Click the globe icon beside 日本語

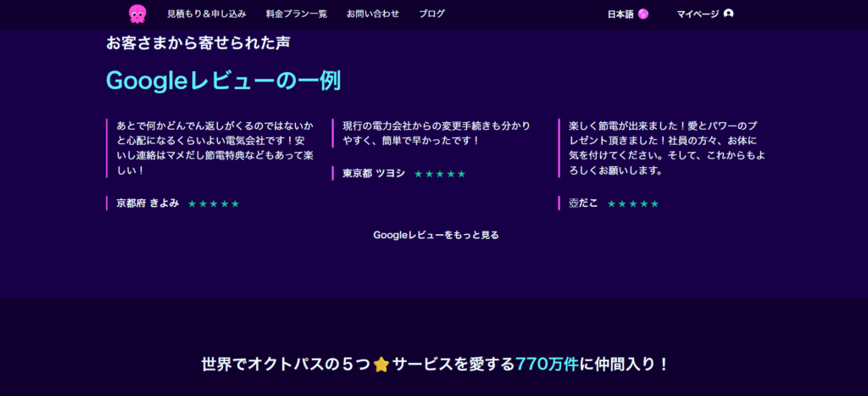[643, 14]
